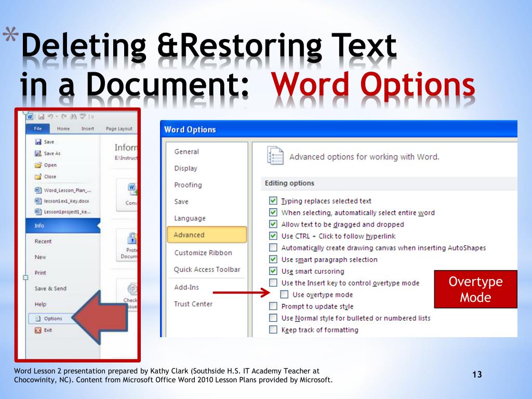
Task: Choose Save As in the Backstage menu
Action: point(47,153)
